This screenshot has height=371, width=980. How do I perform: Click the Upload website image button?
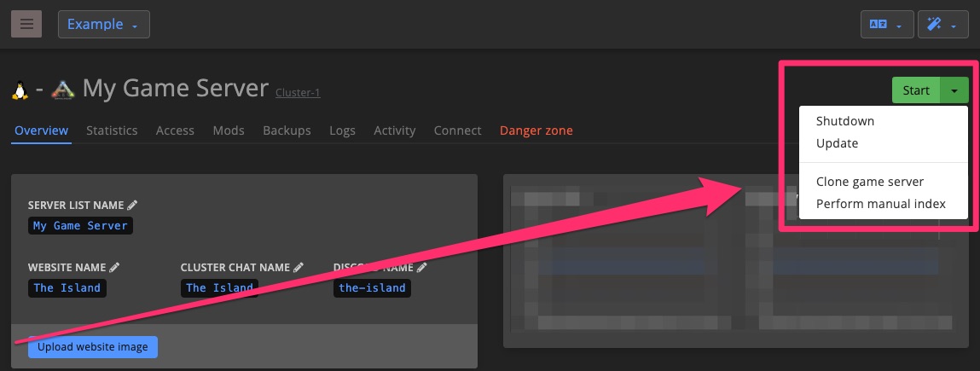point(92,347)
